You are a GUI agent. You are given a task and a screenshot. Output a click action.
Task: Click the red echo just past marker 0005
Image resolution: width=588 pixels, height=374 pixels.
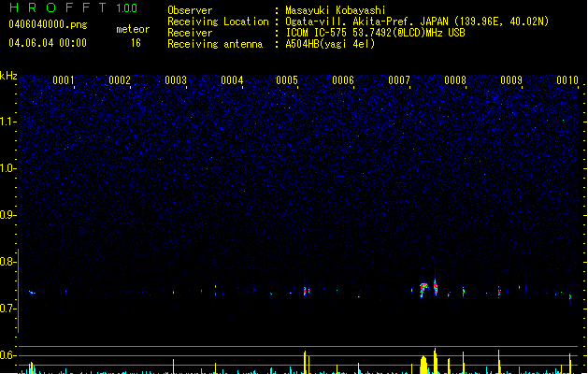[305, 291]
